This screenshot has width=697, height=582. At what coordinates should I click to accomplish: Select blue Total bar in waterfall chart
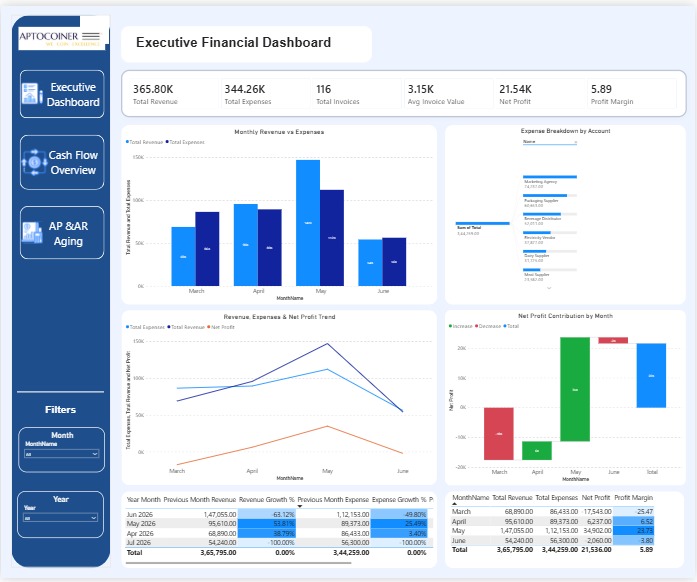[x=651, y=376]
